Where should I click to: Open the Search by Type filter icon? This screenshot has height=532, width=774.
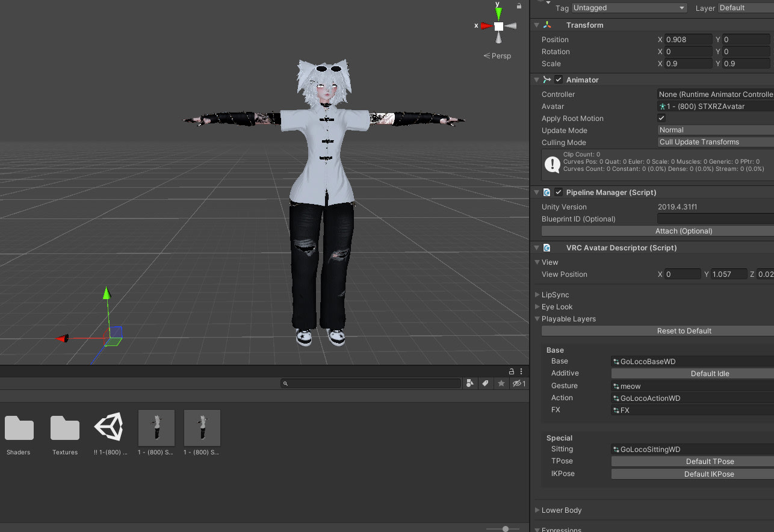469,384
